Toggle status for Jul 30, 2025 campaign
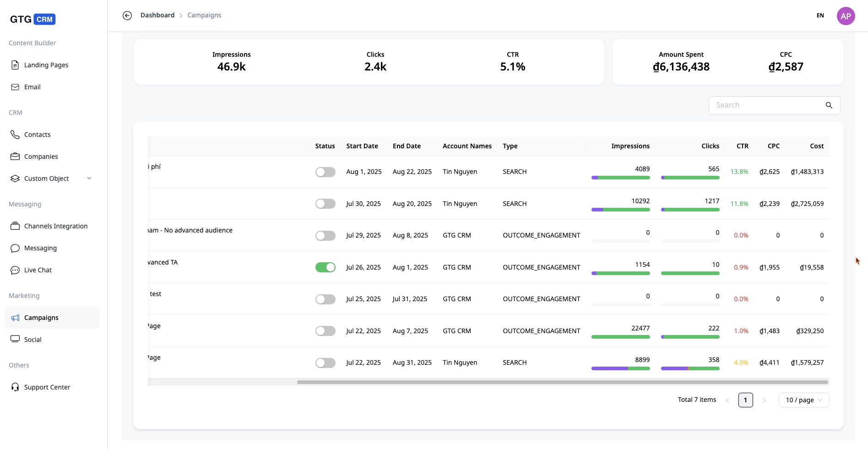The height and width of the screenshot is (449, 868). pos(325,204)
